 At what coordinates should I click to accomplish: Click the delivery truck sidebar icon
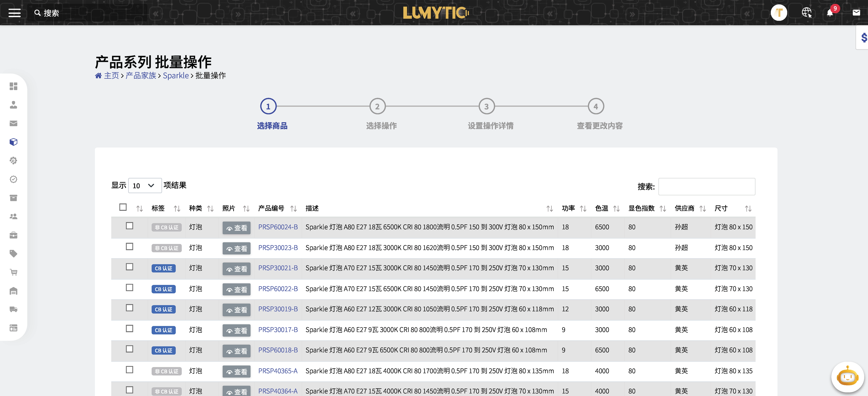point(13,309)
